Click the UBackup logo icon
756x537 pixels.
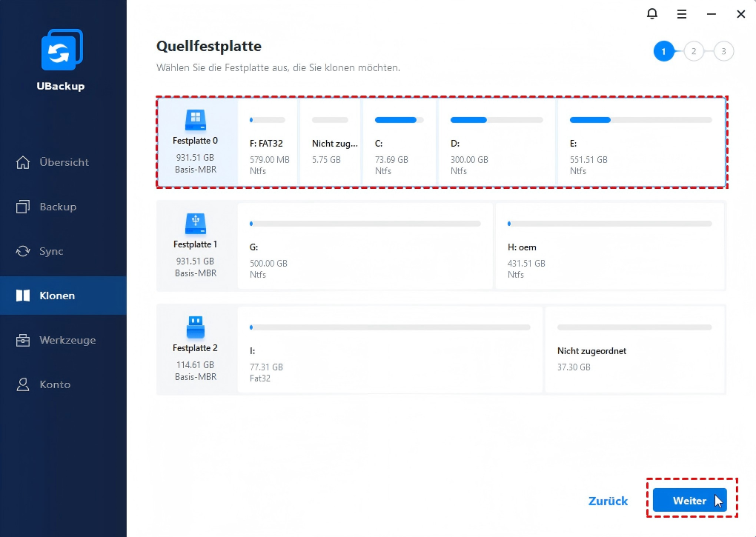(x=61, y=52)
